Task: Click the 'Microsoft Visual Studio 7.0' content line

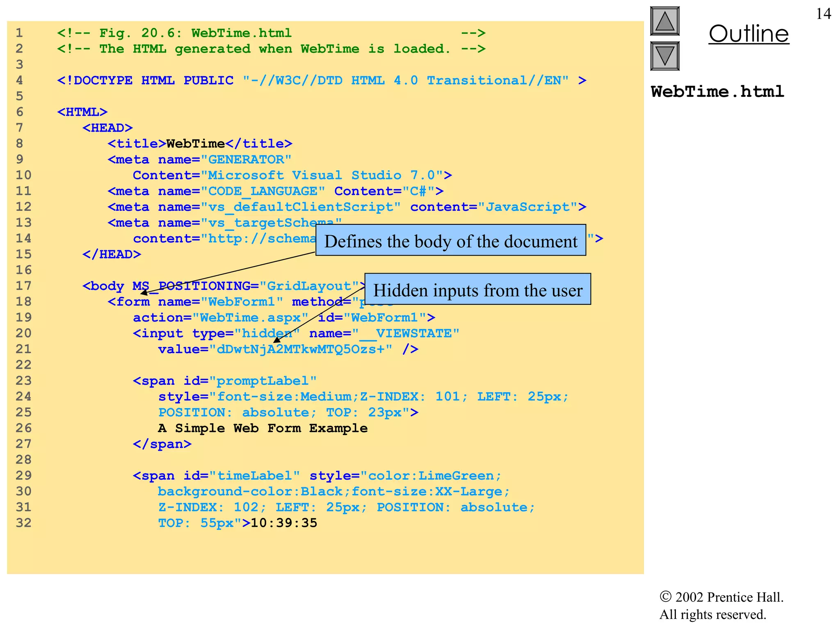Action: point(292,176)
